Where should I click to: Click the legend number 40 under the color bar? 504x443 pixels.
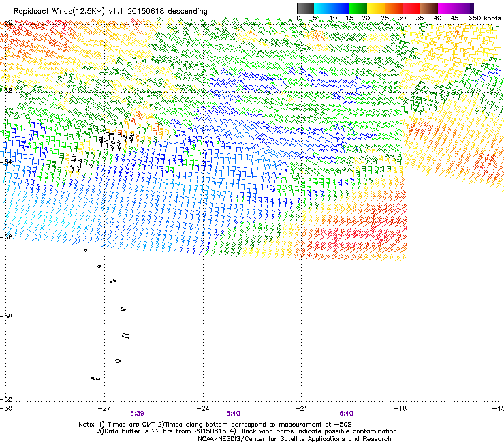[x=437, y=18]
